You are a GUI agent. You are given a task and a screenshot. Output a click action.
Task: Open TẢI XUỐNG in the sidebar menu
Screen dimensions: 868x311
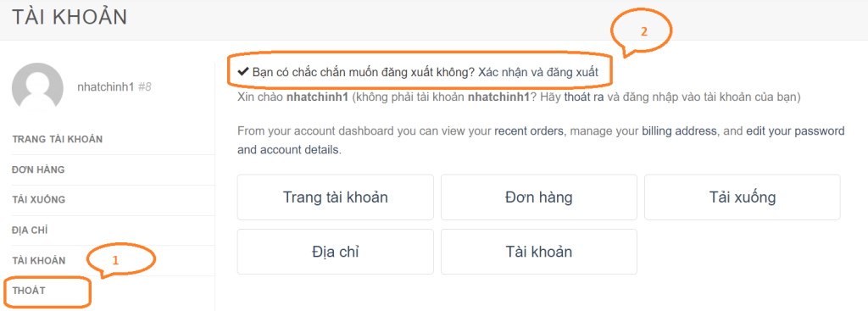pos(38,200)
